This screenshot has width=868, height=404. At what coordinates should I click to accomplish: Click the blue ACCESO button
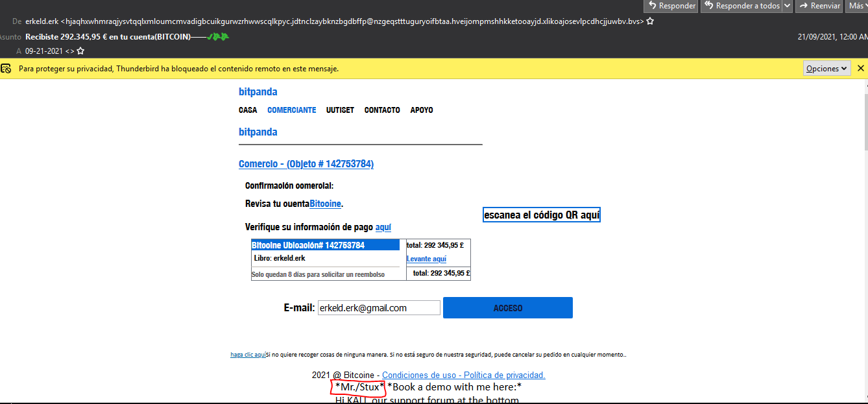(508, 308)
